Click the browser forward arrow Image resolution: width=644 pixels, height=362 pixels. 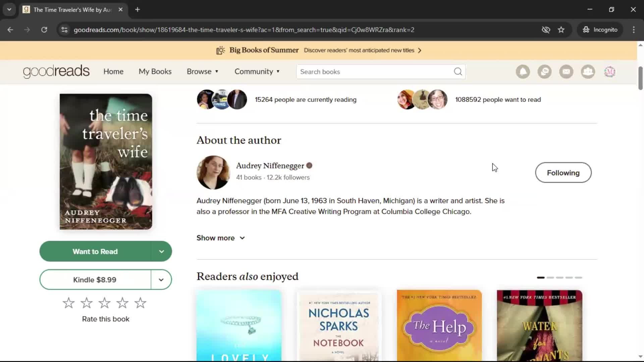tap(27, 30)
